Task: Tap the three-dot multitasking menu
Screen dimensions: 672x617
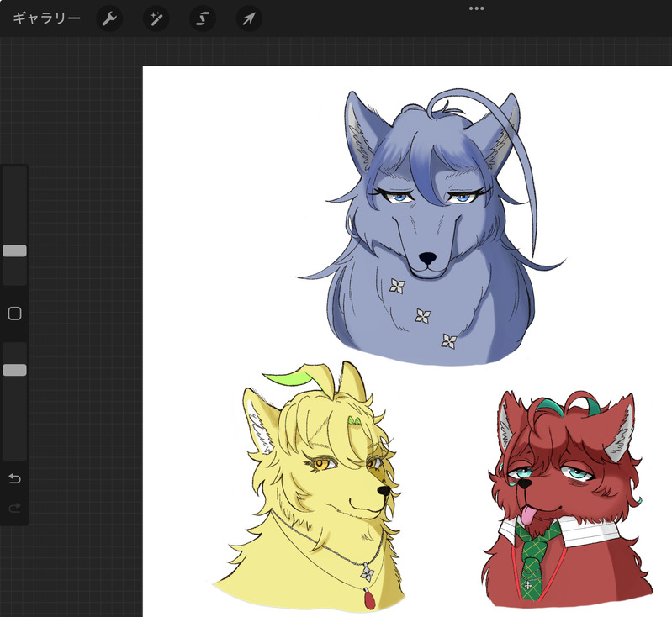Action: (477, 8)
